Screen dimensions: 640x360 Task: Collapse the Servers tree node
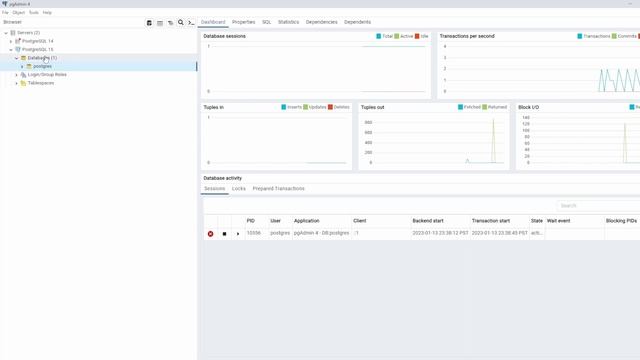[x=6, y=33]
